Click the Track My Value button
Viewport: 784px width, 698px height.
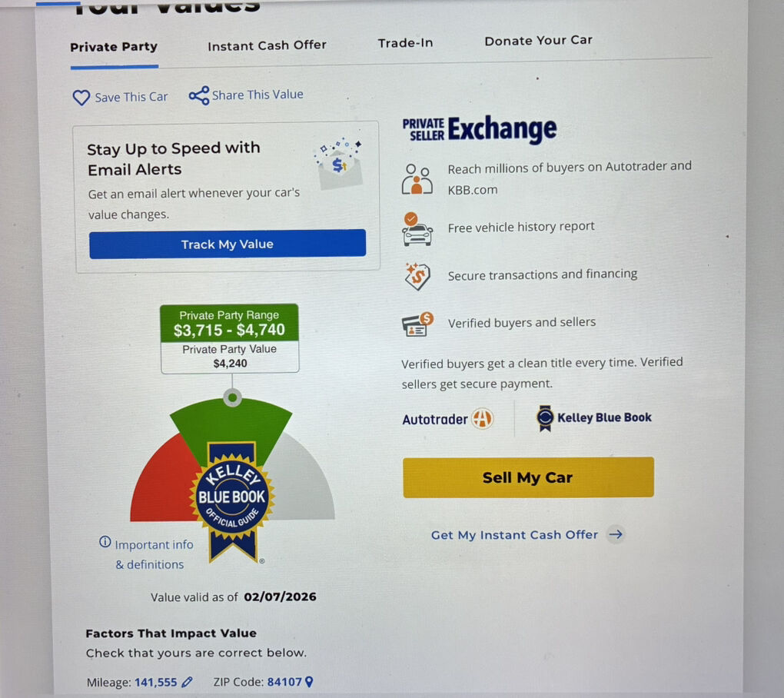(x=228, y=244)
